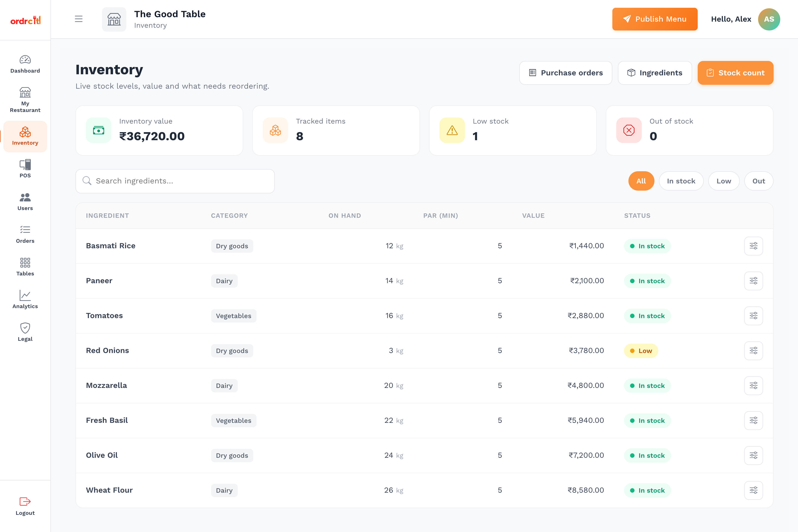Viewport: 798px width, 532px height.
Task: Open Analytics from the sidebar
Action: 25,299
